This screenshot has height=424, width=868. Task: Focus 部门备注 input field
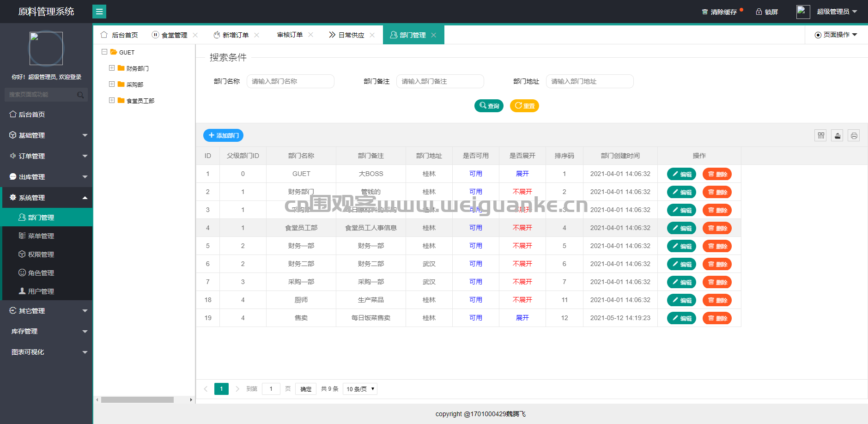pos(440,81)
